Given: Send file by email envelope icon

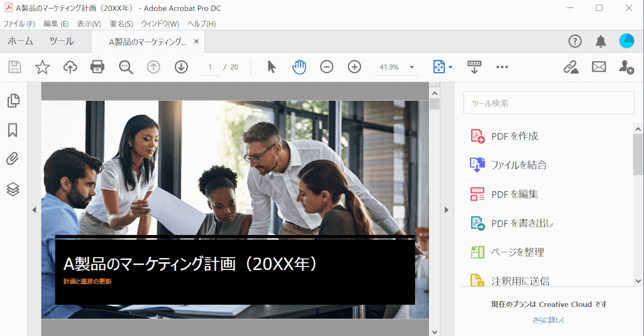Looking at the screenshot, I should click(599, 67).
